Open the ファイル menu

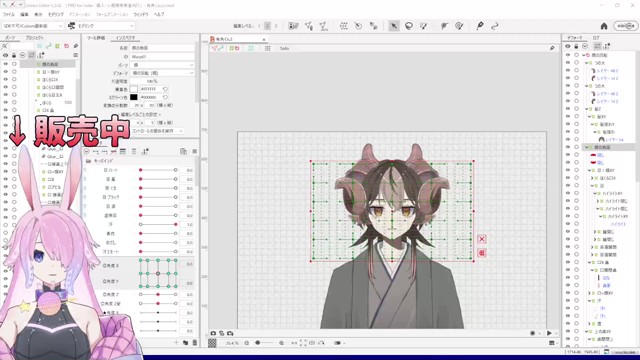coord(9,14)
